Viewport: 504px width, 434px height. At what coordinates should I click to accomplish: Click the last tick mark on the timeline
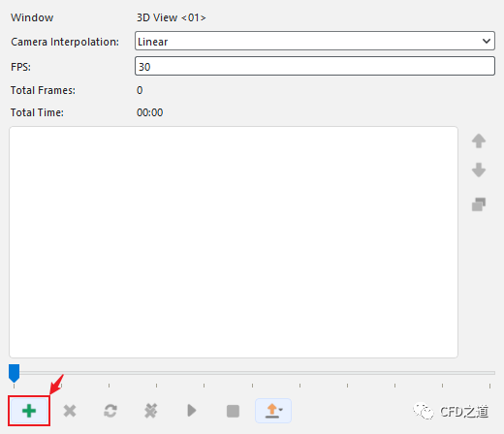pyautogui.click(x=489, y=386)
